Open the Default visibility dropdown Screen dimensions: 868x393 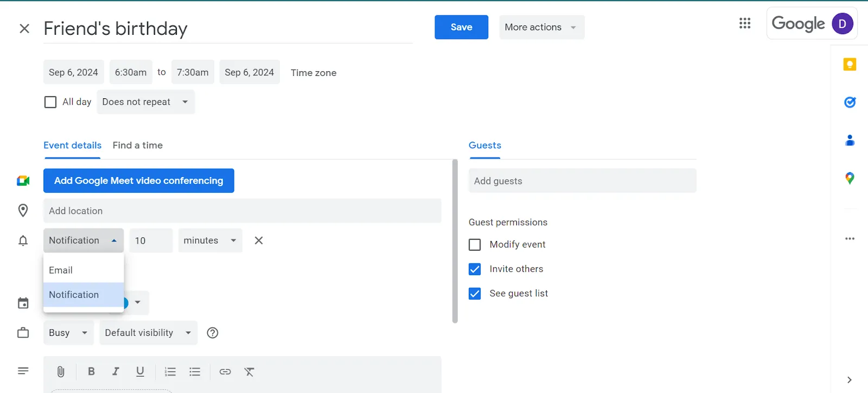[x=149, y=333]
